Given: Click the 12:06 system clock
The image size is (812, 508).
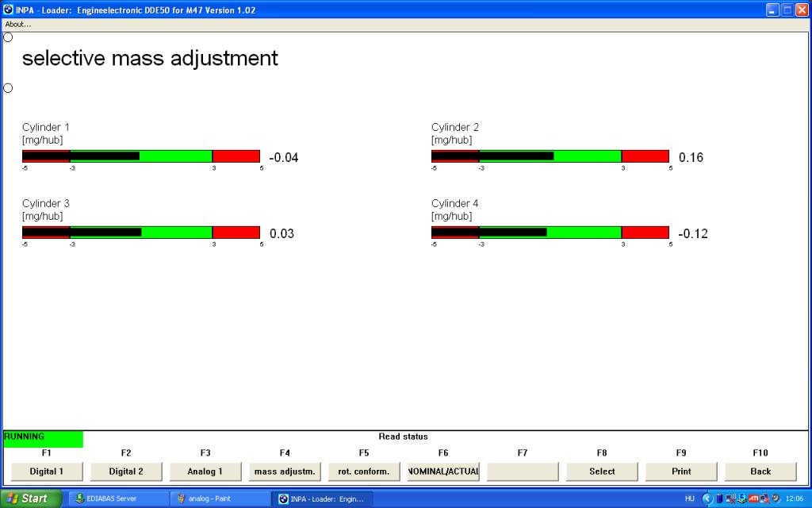Looking at the screenshot, I should coord(795,498).
